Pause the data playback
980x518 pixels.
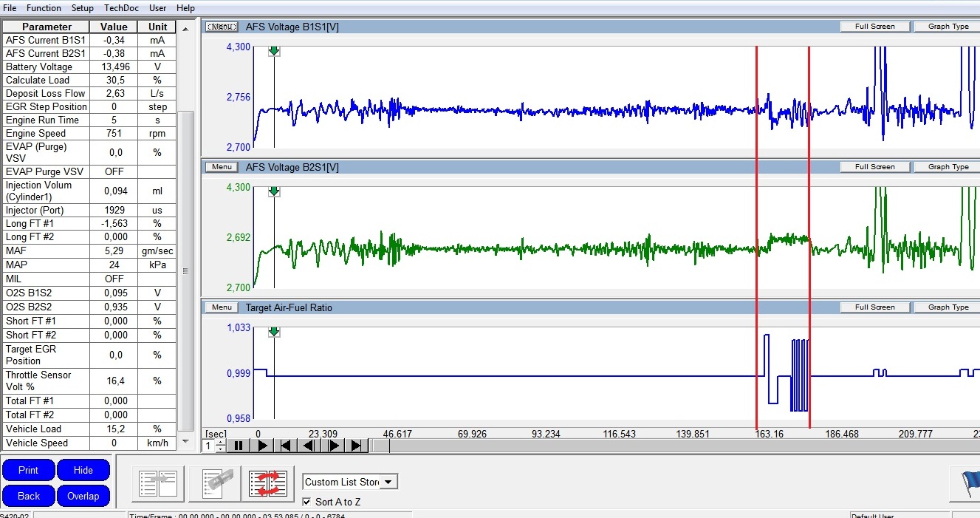point(239,446)
